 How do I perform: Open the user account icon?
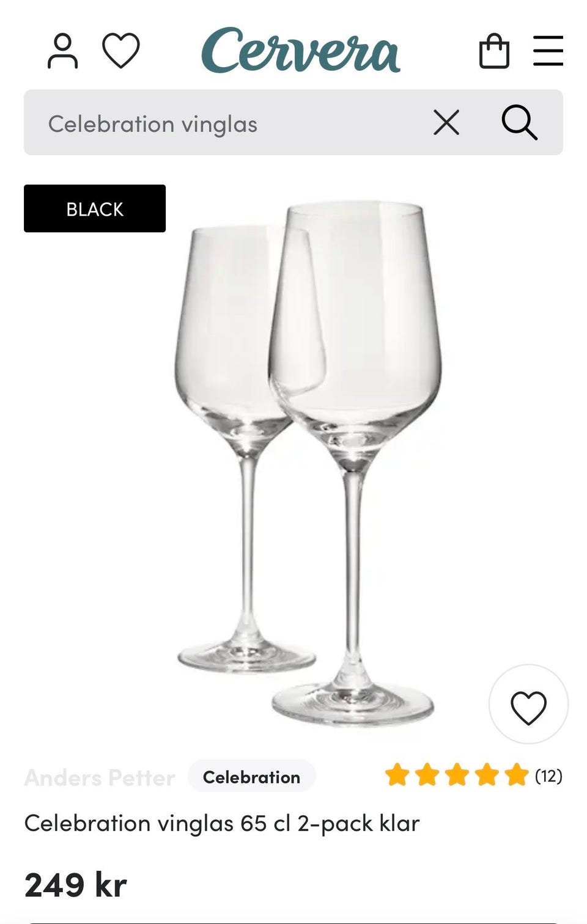click(x=62, y=51)
